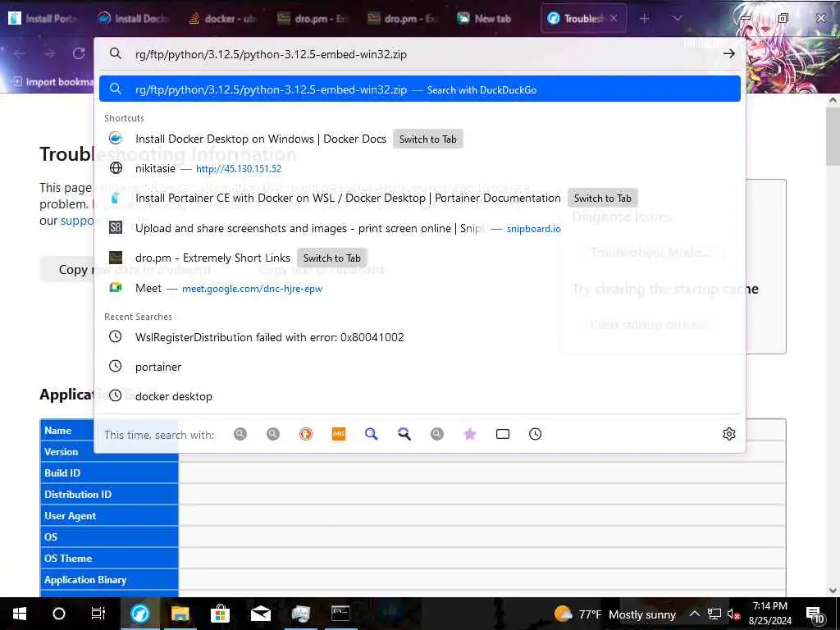Viewport: 840px width, 630px height.
Task: Click the Cortana circle on the taskbar
Action: [59, 614]
